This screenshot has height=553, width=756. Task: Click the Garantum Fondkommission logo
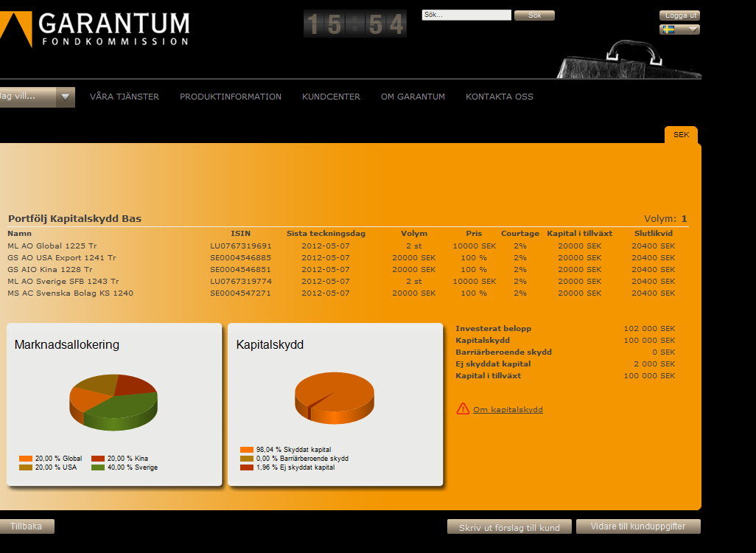[94, 29]
